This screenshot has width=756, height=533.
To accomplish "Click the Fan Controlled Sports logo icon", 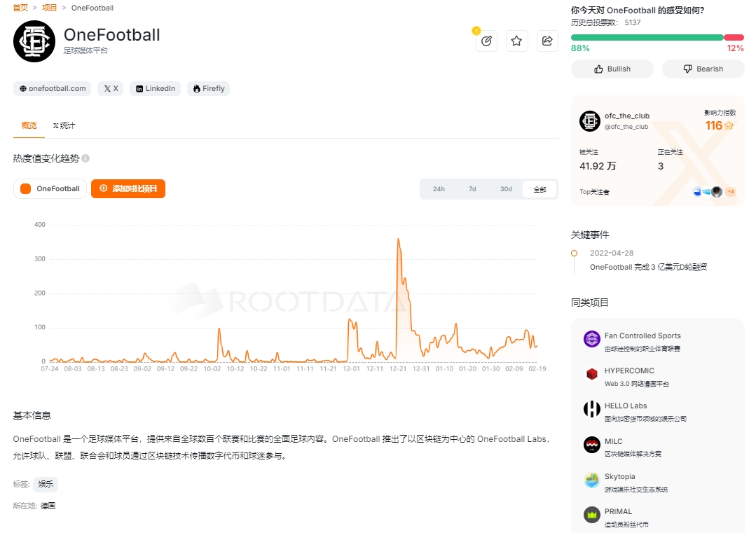I will point(592,340).
